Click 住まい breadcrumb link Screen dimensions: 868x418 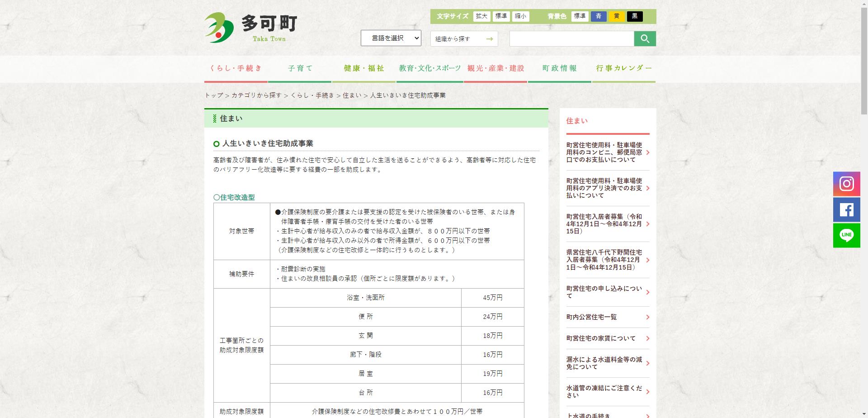click(352, 95)
